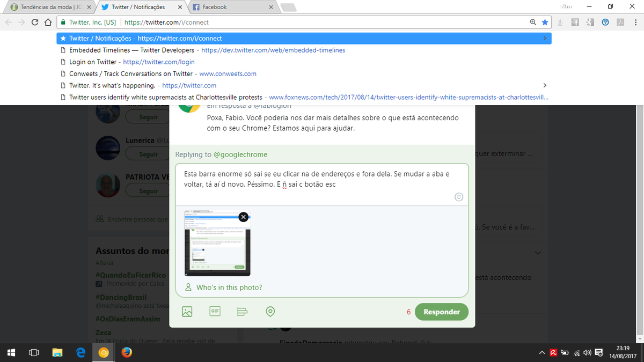The width and height of the screenshot is (644, 362).
Task: Open the emoji picker in reply box
Action: pyautogui.click(x=459, y=197)
